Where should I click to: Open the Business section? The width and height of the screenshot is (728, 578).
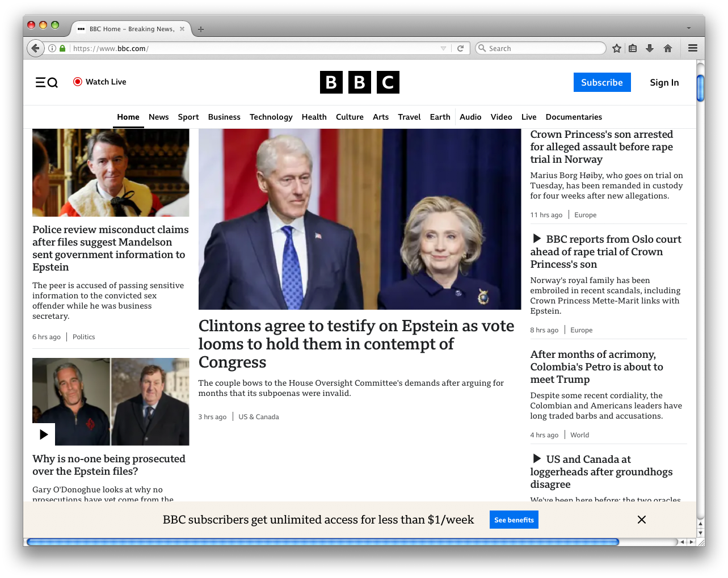224,117
